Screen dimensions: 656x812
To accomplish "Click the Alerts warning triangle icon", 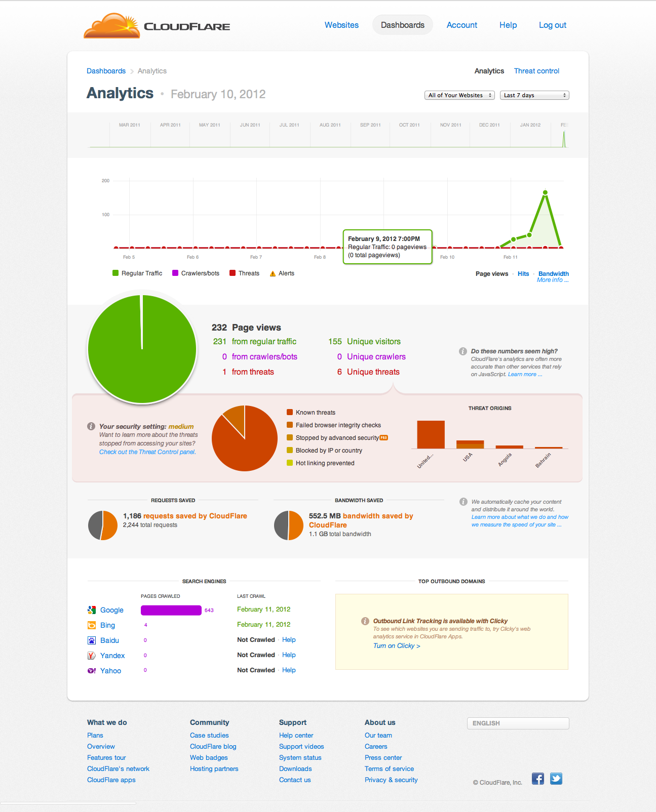I will point(273,273).
